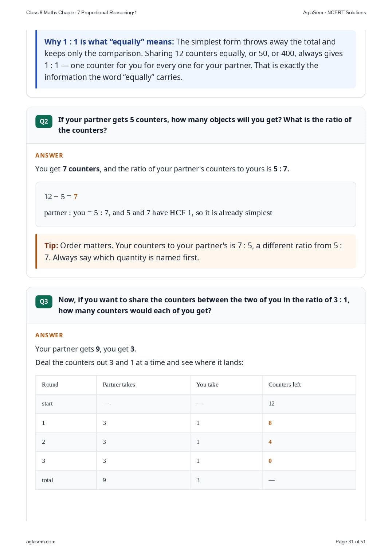Click the start row label
This screenshot has height=555, width=392.
[47, 404]
